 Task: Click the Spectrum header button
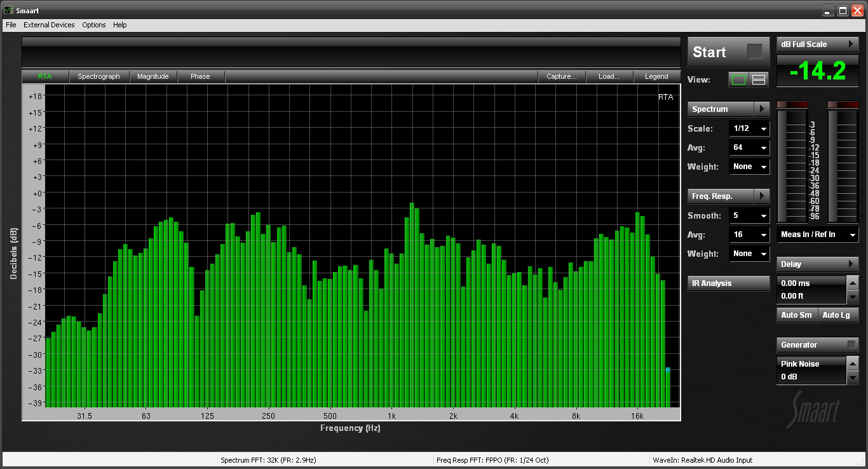[x=721, y=109]
